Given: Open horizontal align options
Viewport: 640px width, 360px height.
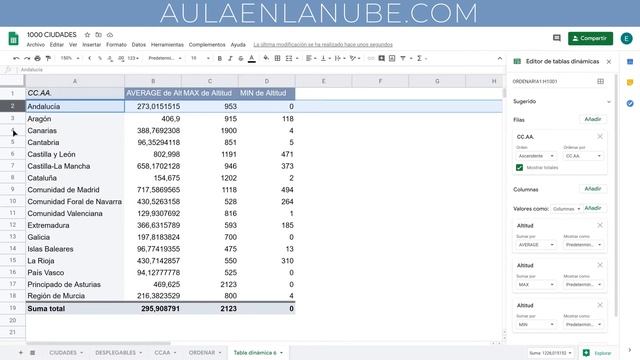Looking at the screenshot, I should coord(311,58).
